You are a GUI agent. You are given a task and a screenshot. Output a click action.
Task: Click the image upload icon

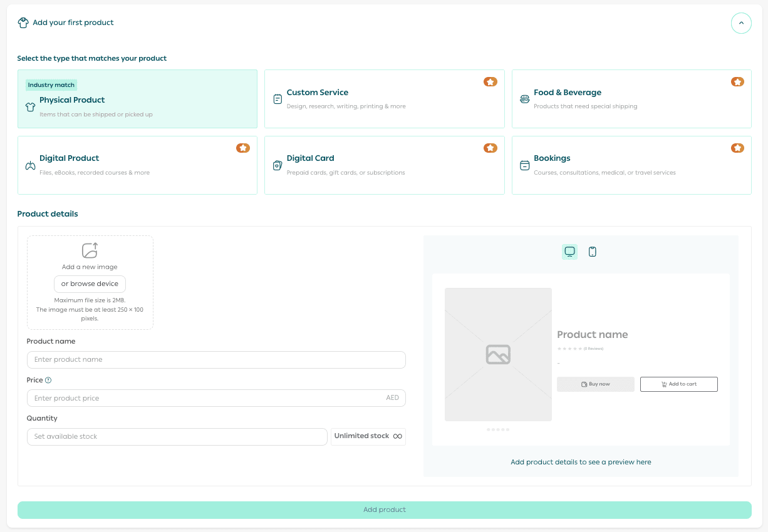tap(90, 250)
